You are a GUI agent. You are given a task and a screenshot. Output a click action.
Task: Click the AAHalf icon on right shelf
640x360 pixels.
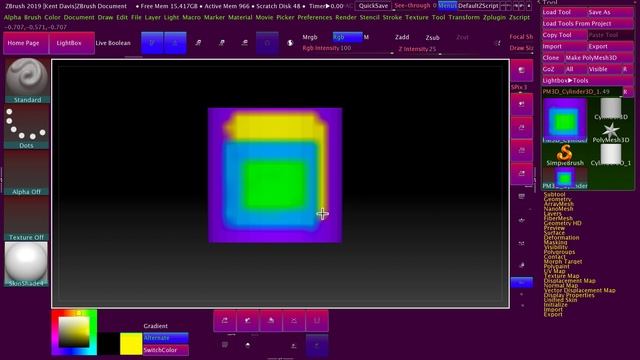(x=522, y=173)
